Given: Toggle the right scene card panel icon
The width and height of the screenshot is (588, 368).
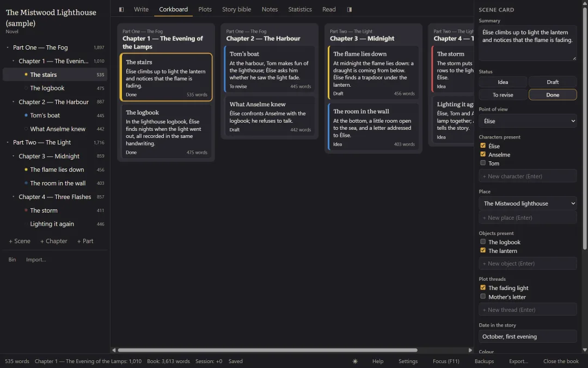Looking at the screenshot, I should tap(350, 9).
